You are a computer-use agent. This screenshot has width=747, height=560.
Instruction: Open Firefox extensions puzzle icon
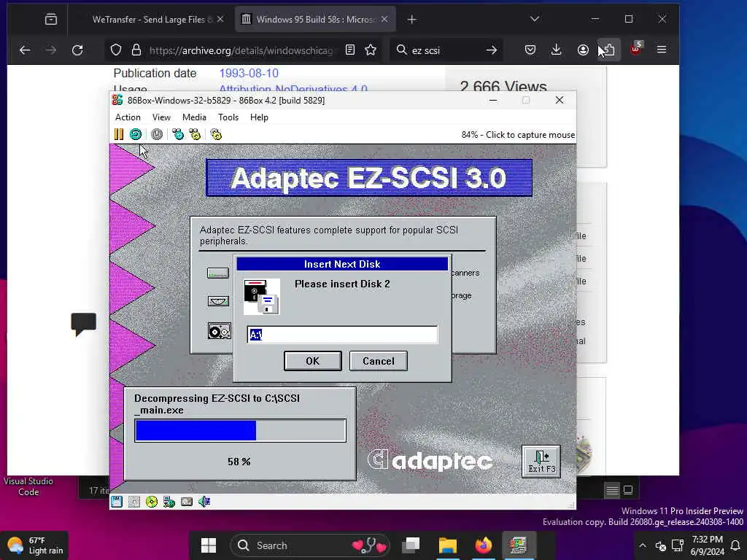609,50
